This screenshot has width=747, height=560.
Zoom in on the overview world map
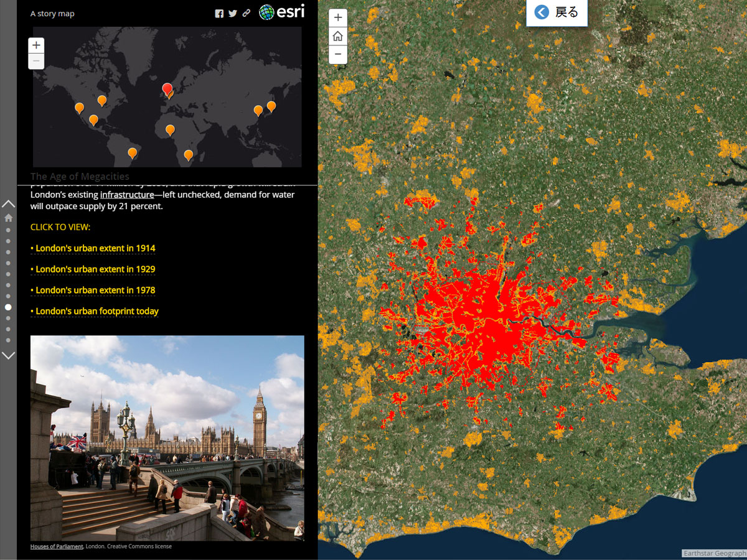(36, 45)
